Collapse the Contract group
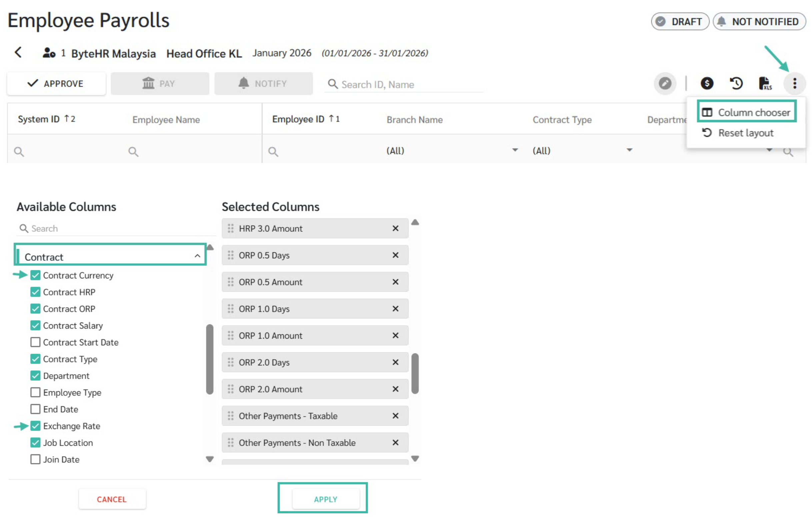812x532 pixels. tap(197, 256)
